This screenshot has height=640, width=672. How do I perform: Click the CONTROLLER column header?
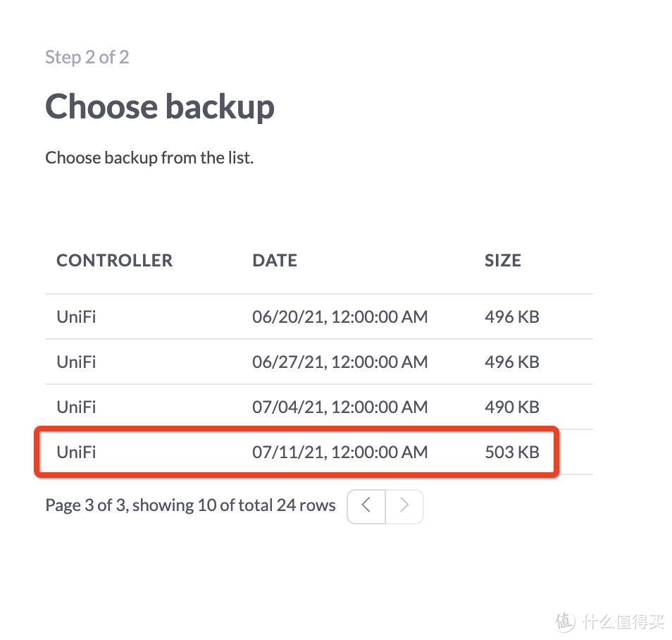point(114,260)
